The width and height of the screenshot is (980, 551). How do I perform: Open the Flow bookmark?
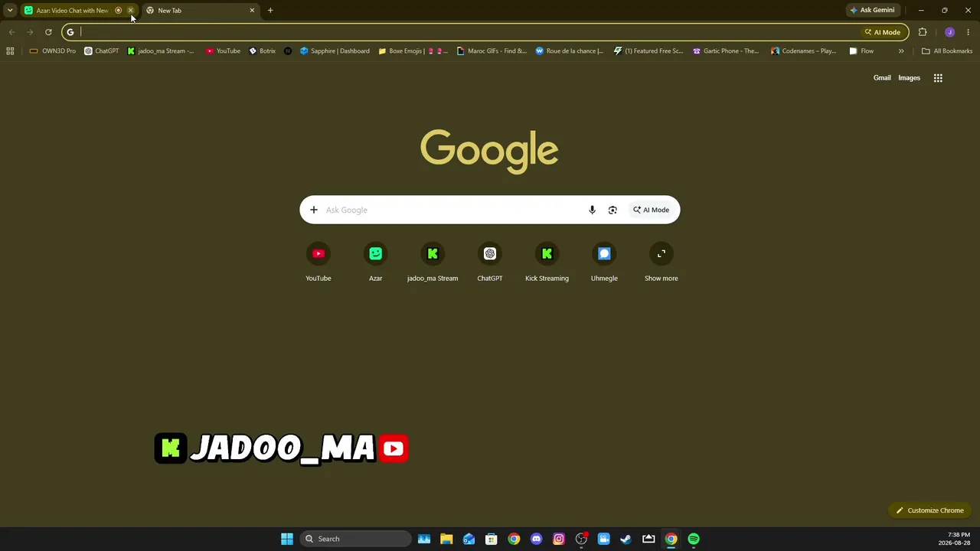pyautogui.click(x=861, y=51)
